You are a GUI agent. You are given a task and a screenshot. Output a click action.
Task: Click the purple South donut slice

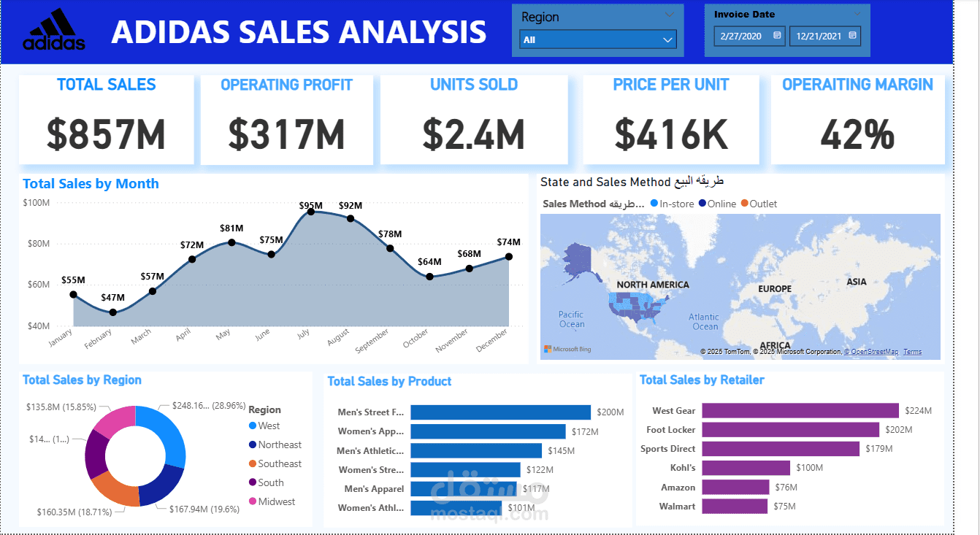(95, 455)
